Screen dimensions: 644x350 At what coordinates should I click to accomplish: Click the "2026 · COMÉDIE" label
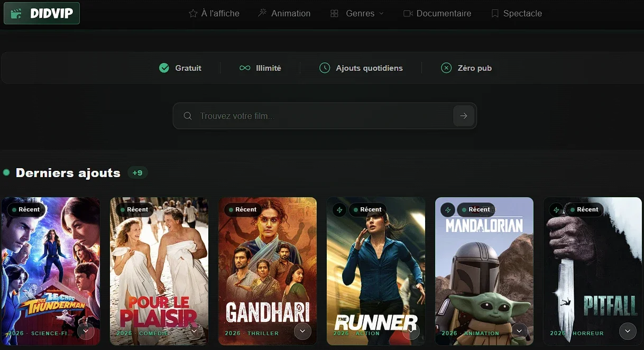[143, 333]
